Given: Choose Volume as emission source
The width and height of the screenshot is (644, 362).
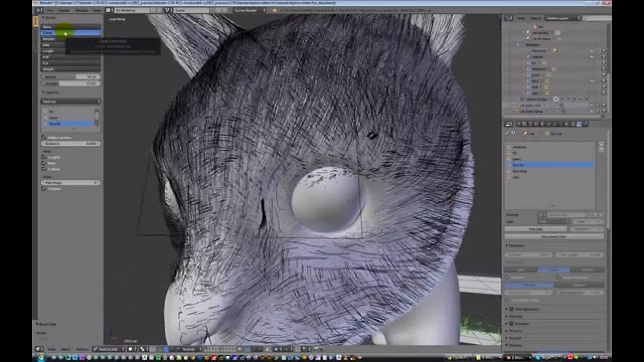Looking at the screenshot, I should 587,270.
